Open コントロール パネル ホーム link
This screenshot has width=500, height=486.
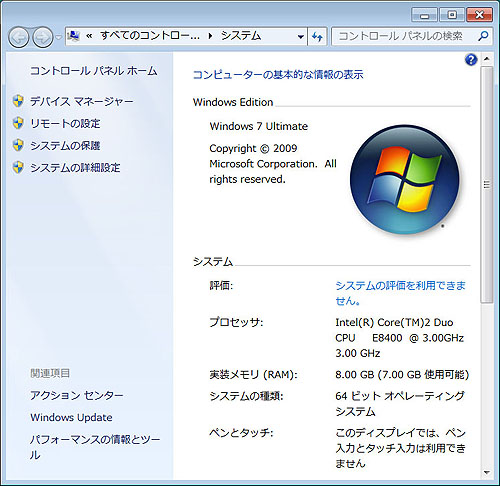point(94,71)
